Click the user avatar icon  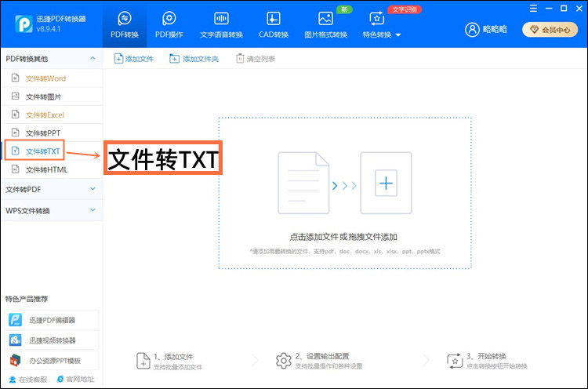pyautogui.click(x=472, y=29)
